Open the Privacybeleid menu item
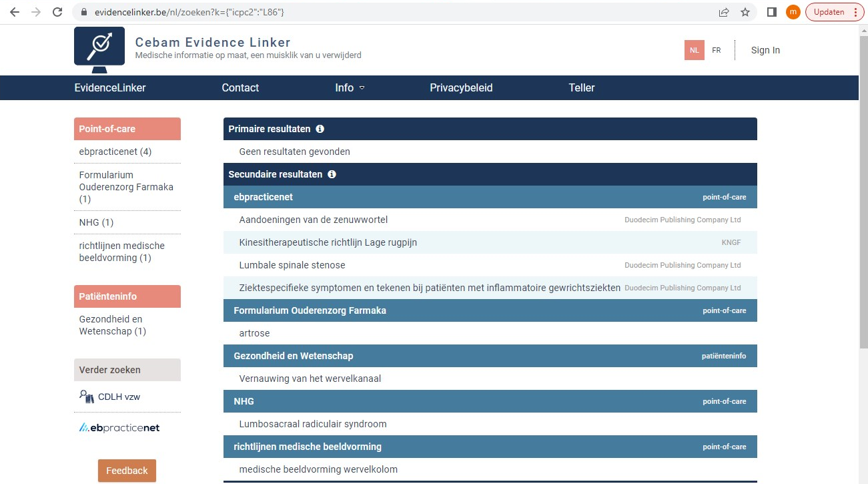Image resolution: width=868 pixels, height=484 pixels. tap(461, 87)
